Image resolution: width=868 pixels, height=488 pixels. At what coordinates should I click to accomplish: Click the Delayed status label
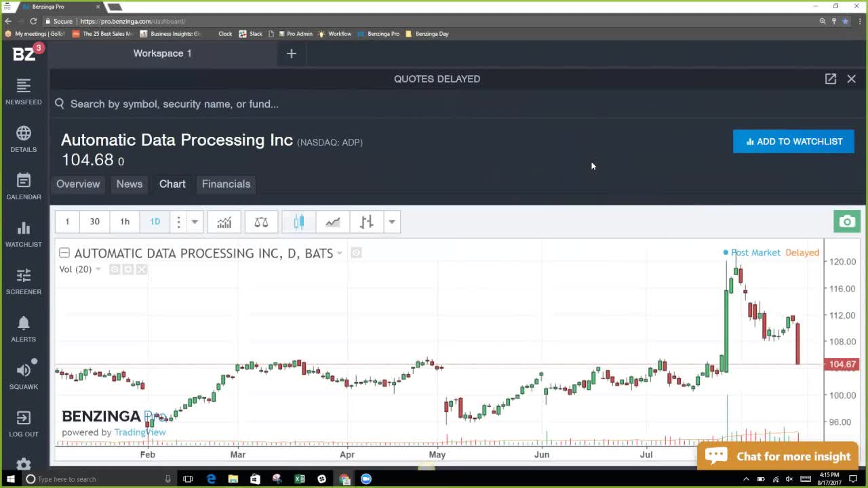[x=802, y=252]
